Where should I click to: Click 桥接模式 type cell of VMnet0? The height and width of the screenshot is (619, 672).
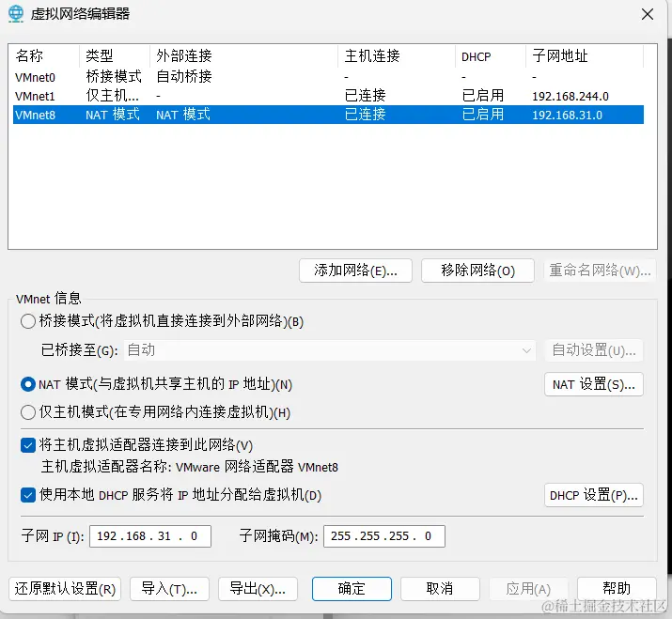[114, 77]
